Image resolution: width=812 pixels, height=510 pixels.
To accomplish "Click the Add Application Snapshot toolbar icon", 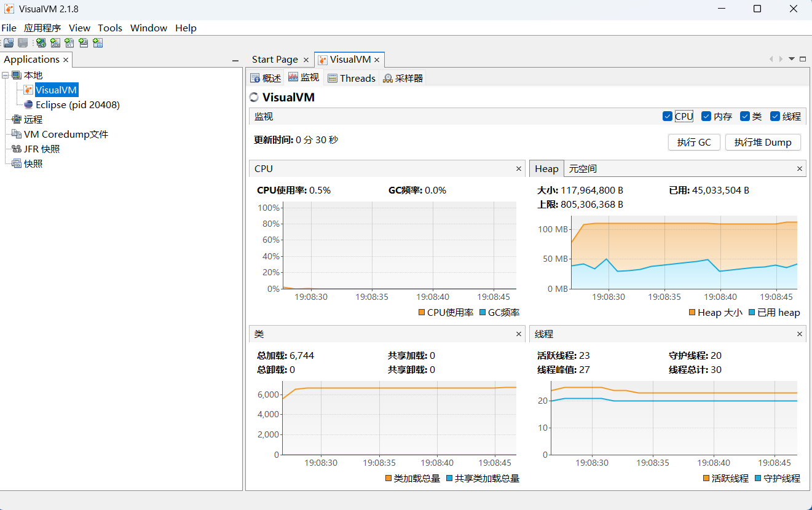I will (97, 43).
